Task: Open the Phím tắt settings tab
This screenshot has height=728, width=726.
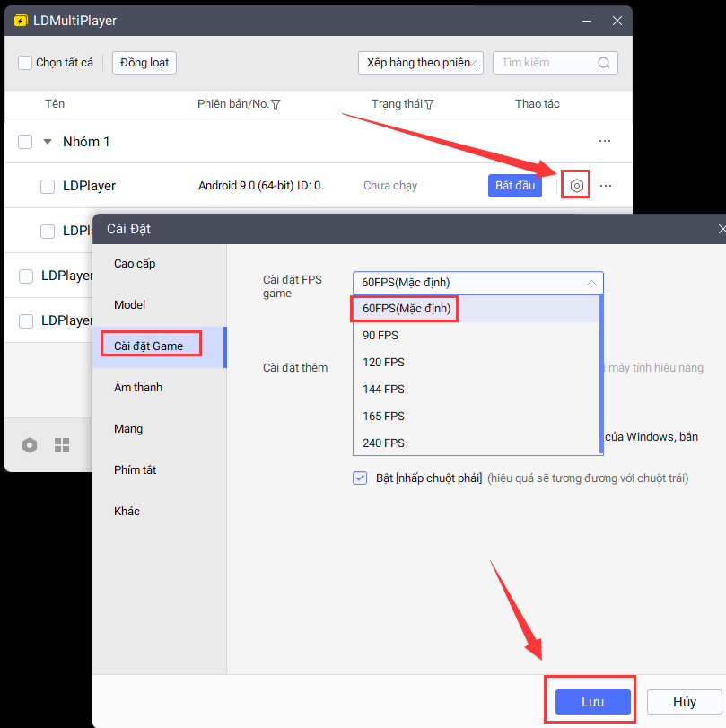Action: (x=159, y=470)
